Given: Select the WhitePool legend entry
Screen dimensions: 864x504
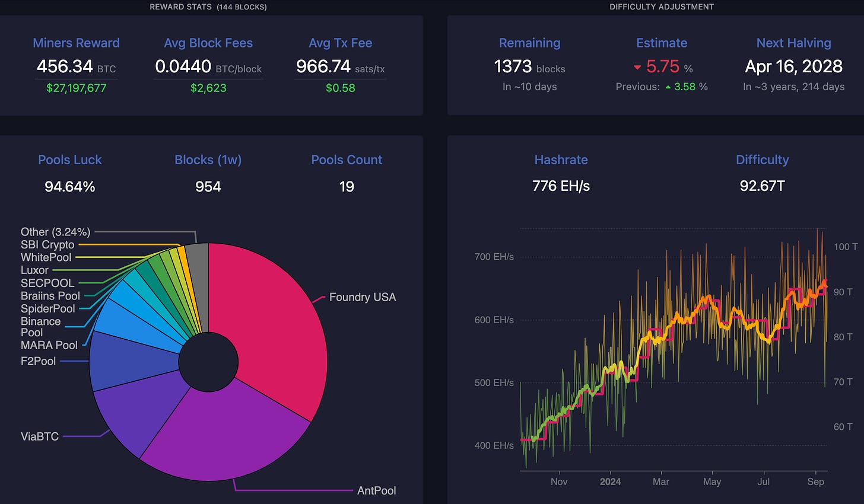Looking at the screenshot, I should click(46, 257).
